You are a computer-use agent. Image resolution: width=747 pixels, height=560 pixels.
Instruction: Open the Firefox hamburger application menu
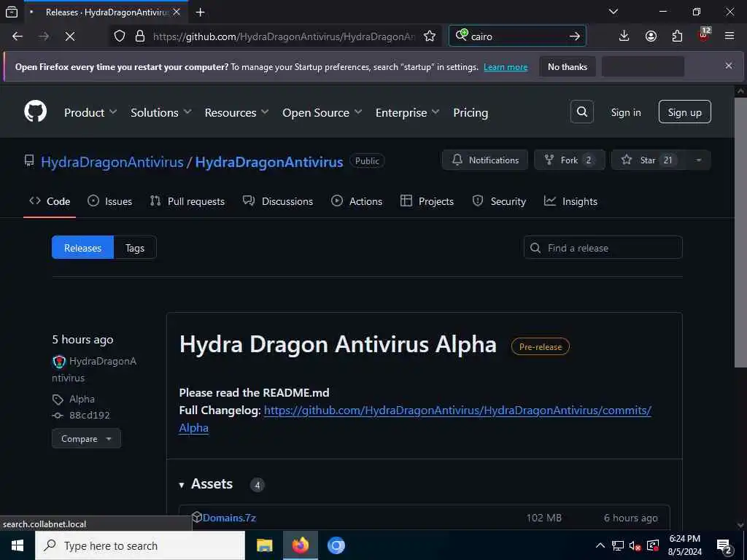(729, 36)
